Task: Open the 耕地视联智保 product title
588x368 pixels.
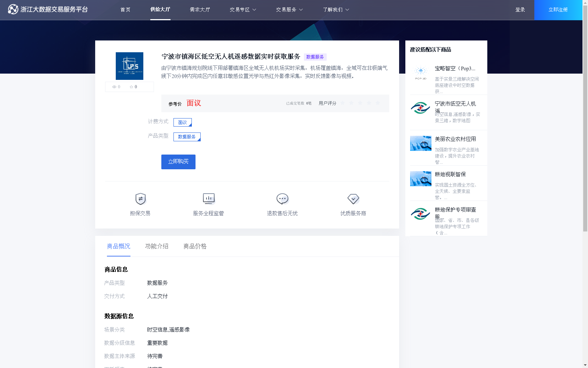Action: 450,174
